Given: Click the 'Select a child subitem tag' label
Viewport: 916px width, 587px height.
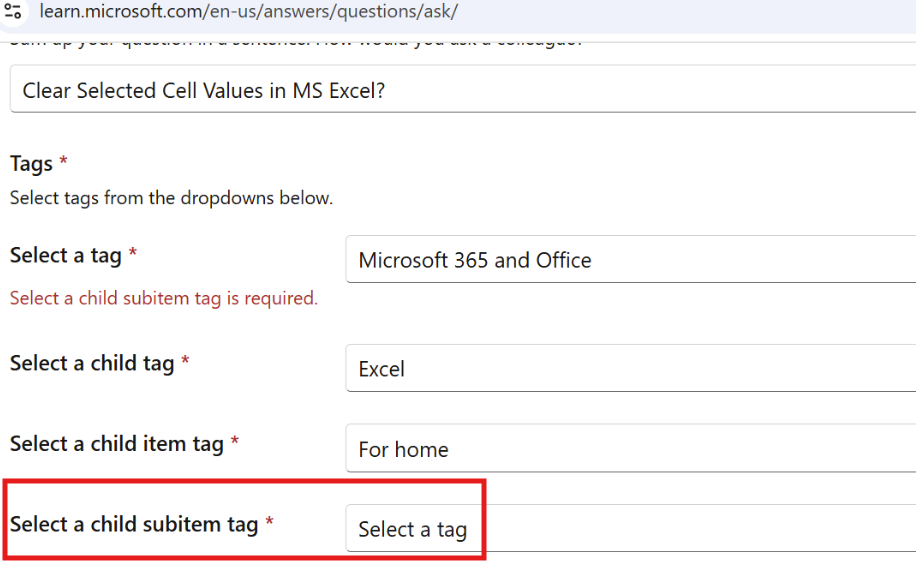Looking at the screenshot, I should (x=134, y=525).
